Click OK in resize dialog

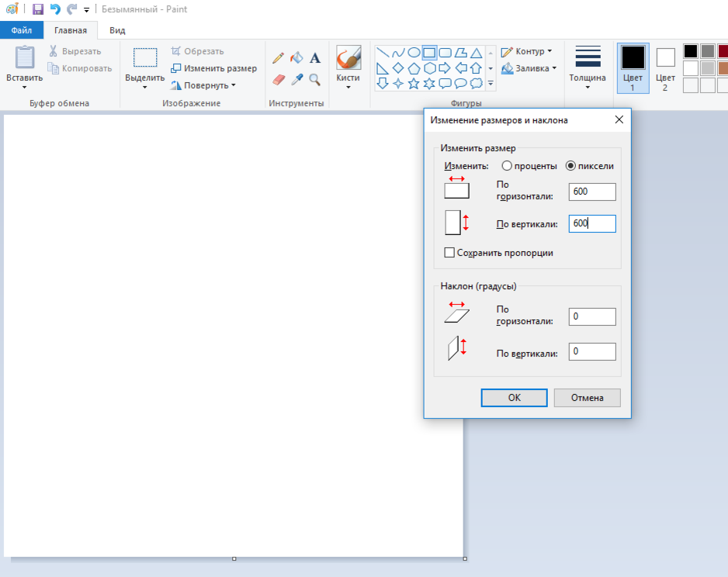[x=514, y=398]
